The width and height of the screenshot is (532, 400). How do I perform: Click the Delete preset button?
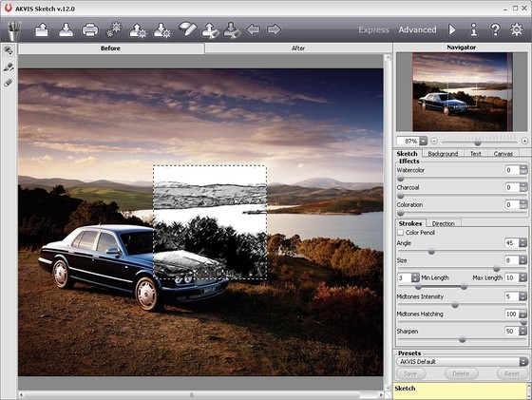coord(461,373)
